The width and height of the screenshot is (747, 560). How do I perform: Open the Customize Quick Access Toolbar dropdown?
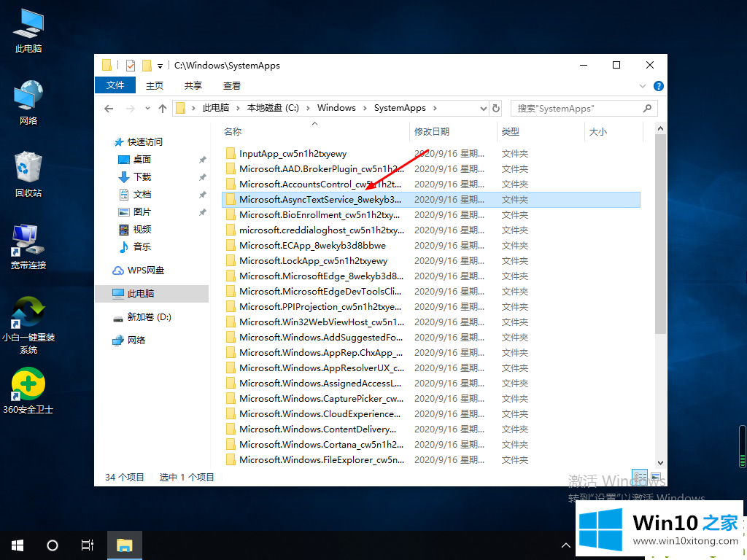160,66
